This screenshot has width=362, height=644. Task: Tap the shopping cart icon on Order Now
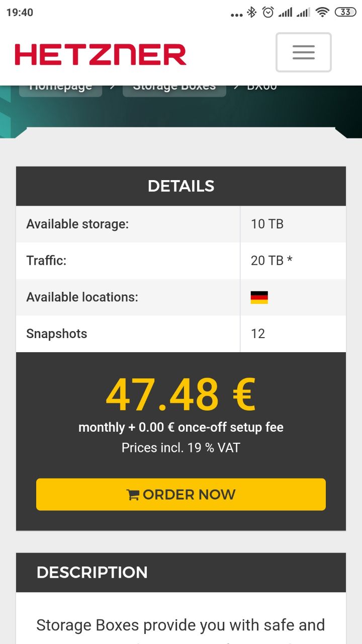click(133, 495)
